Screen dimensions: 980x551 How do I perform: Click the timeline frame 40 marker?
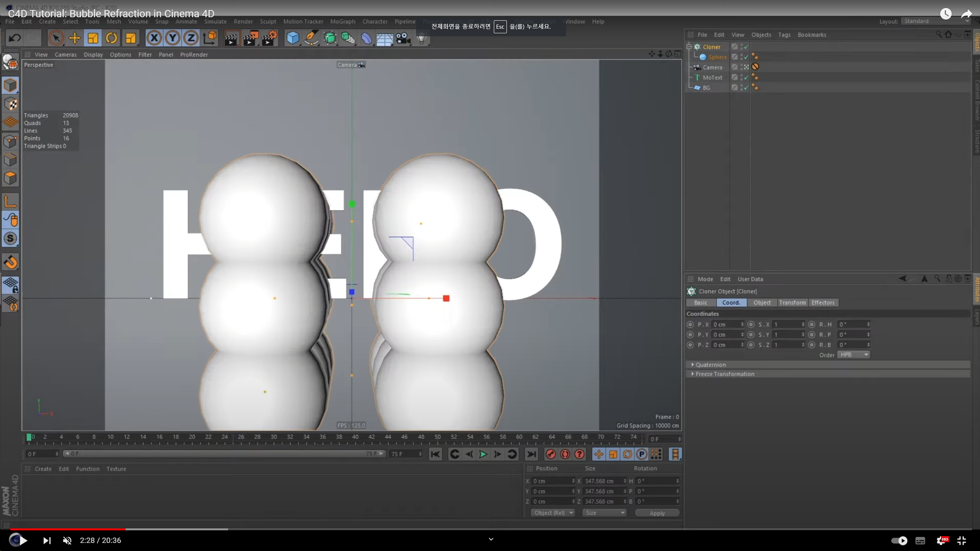355,437
